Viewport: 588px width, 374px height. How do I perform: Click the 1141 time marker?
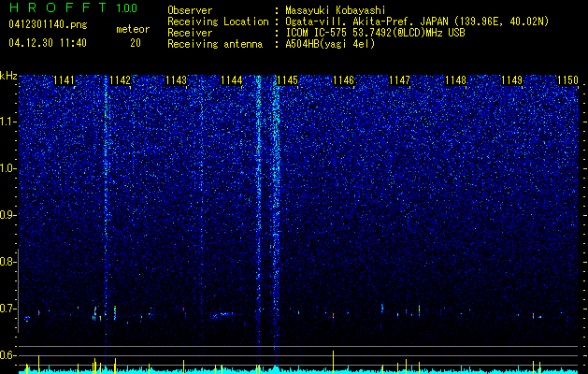coord(65,80)
